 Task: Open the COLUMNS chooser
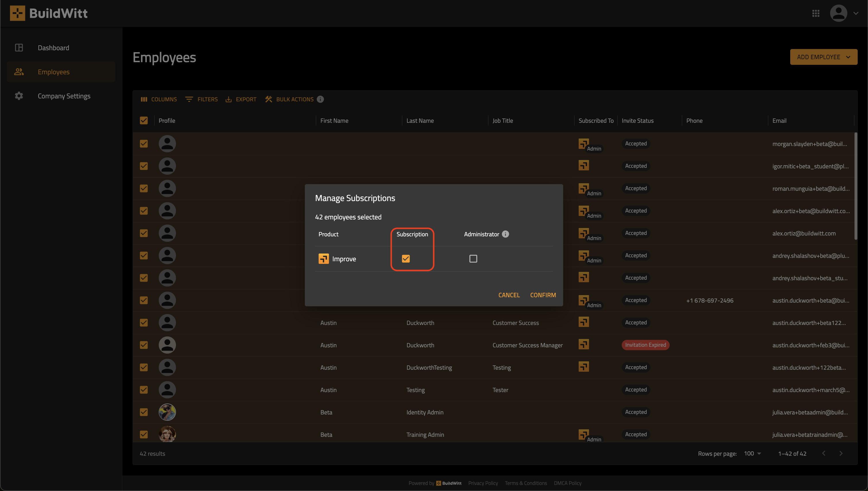click(x=159, y=99)
